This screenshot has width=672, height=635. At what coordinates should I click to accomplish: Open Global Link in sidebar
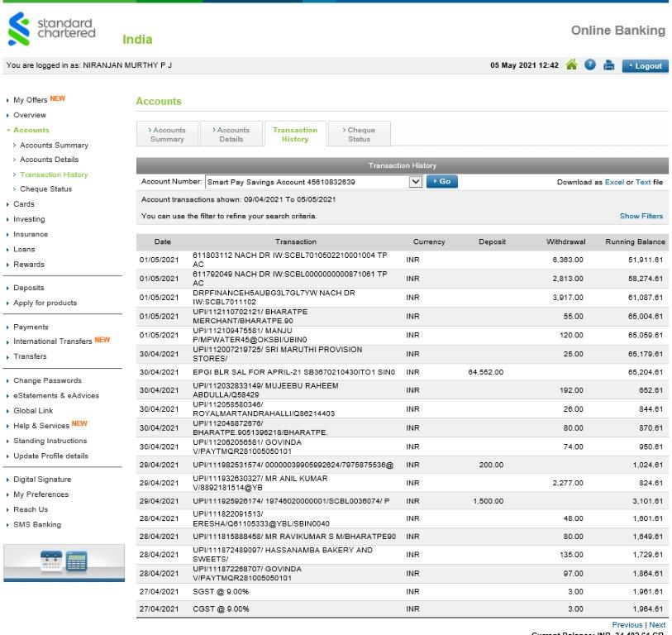coord(33,410)
